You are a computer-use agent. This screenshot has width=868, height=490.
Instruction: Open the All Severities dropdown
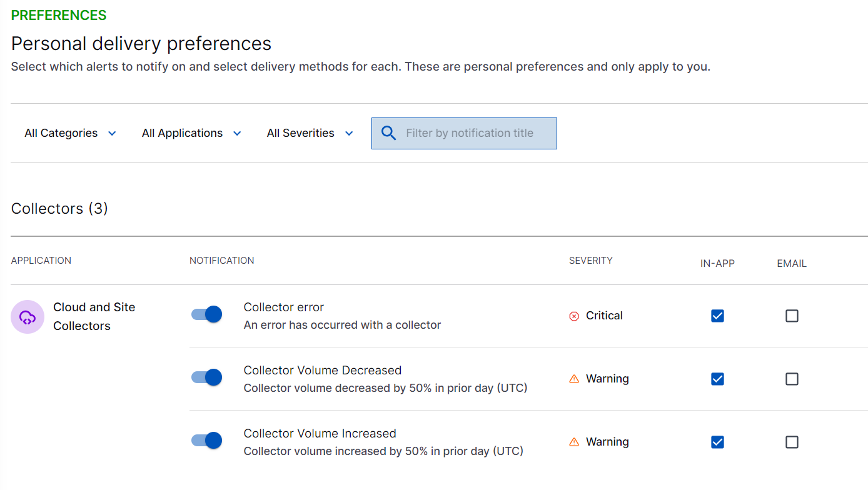(x=310, y=132)
